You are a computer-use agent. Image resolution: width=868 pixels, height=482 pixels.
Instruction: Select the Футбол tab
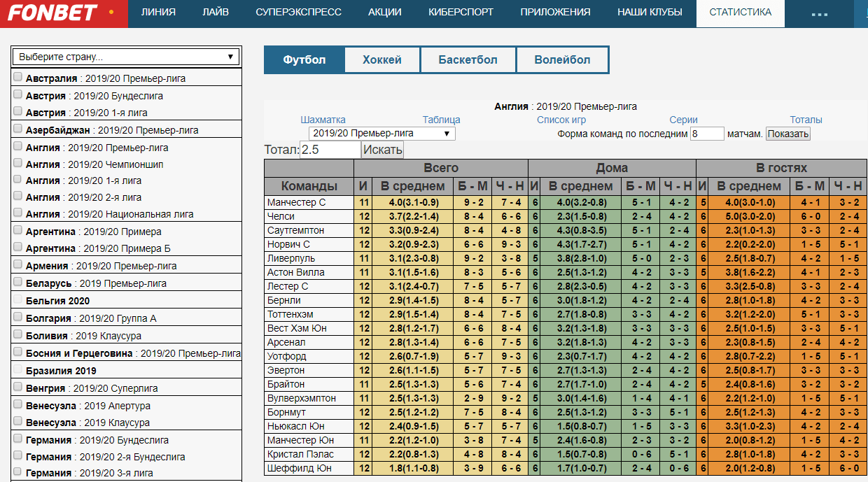pos(304,60)
